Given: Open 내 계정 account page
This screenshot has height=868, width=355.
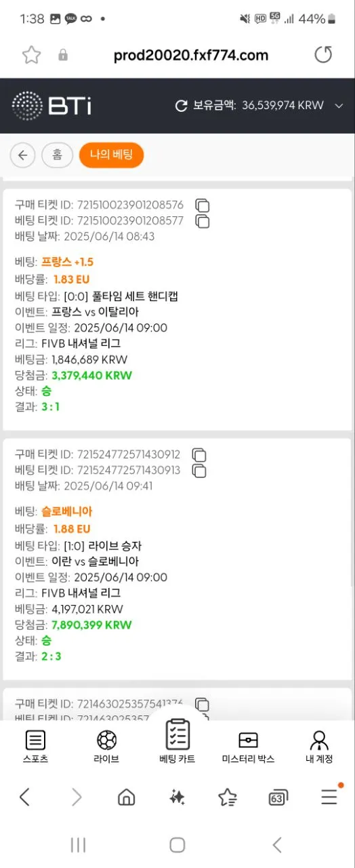Looking at the screenshot, I should [319, 747].
